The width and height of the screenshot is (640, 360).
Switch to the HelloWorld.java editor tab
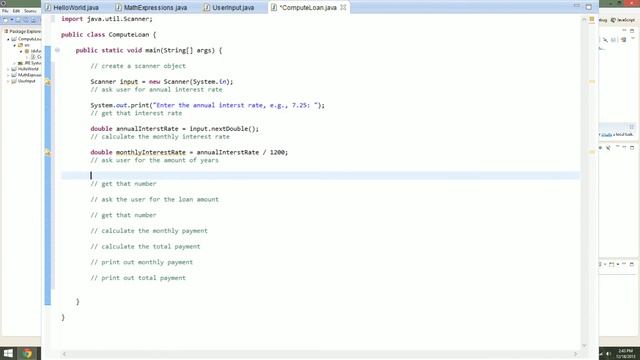click(x=72, y=7)
